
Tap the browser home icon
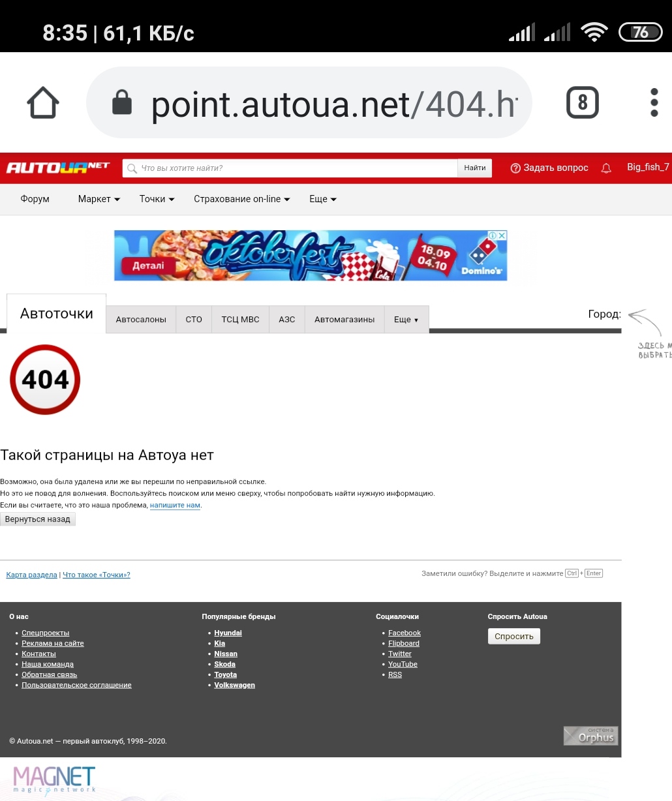click(43, 103)
